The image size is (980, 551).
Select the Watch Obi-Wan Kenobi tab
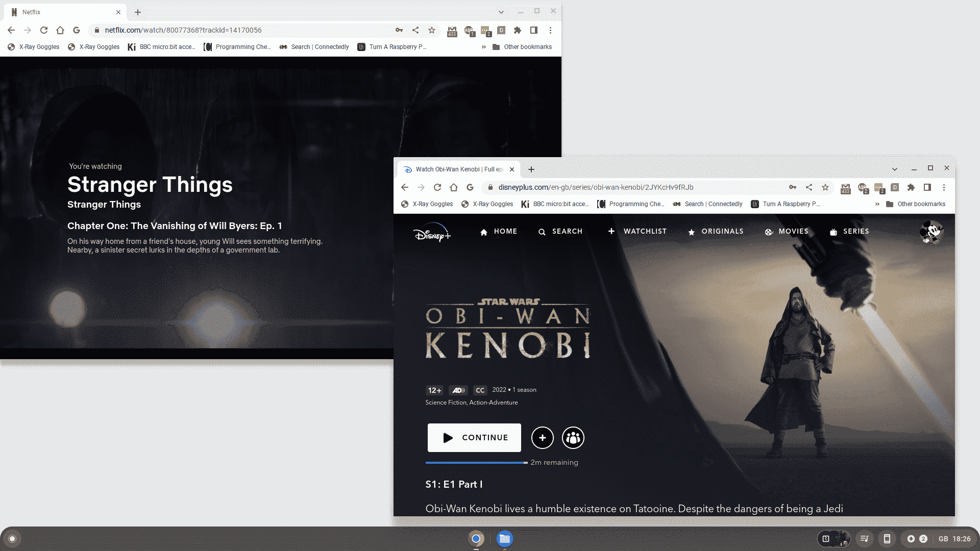coord(458,169)
